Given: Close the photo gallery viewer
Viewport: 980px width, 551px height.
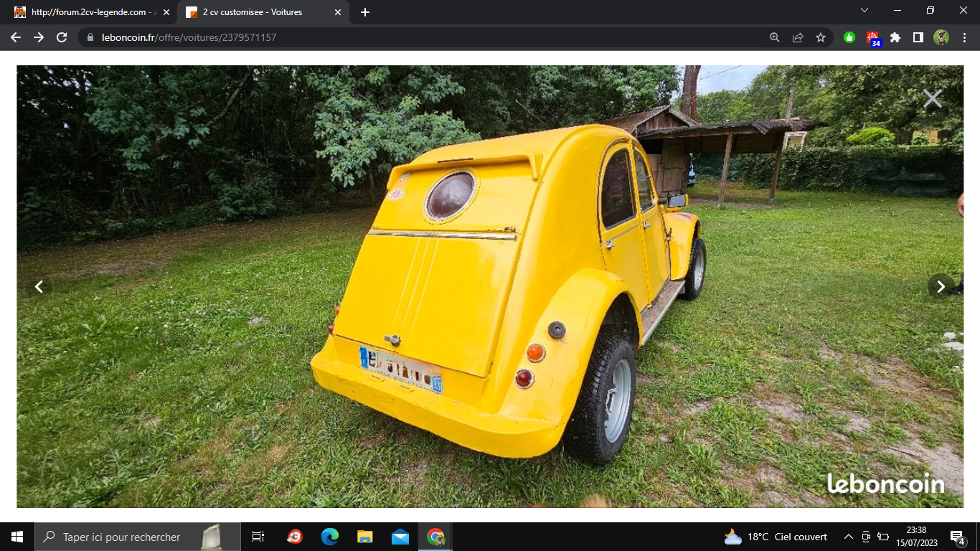Looking at the screenshot, I should click(x=932, y=98).
